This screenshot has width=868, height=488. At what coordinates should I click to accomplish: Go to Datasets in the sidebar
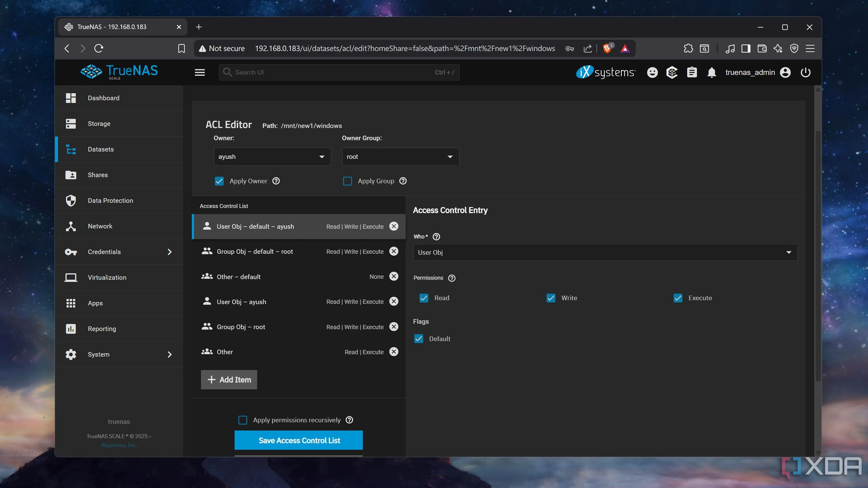119,149
